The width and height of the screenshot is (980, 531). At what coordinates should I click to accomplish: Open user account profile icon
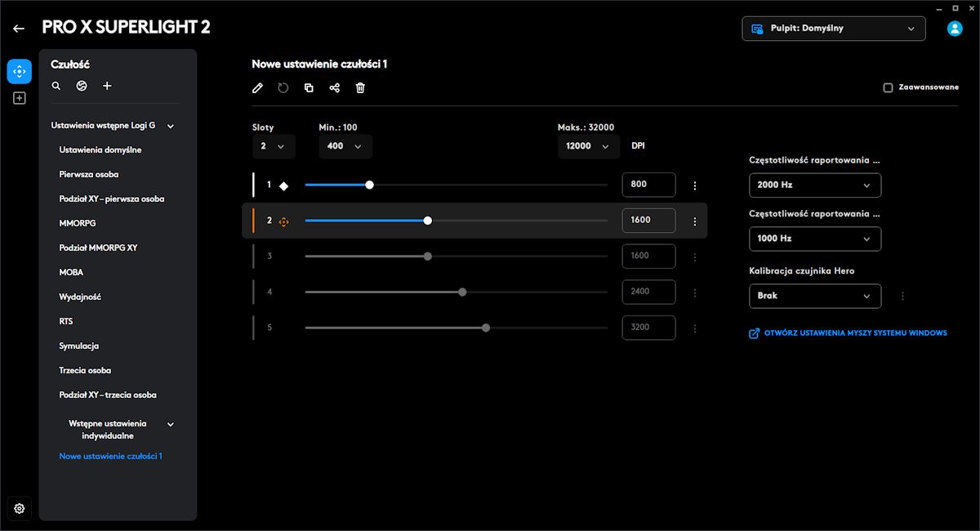[954, 29]
